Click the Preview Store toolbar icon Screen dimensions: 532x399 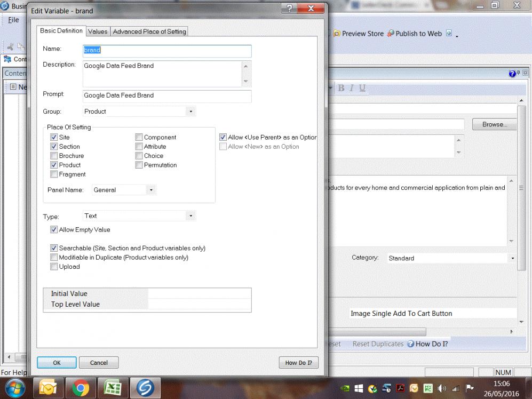point(337,34)
